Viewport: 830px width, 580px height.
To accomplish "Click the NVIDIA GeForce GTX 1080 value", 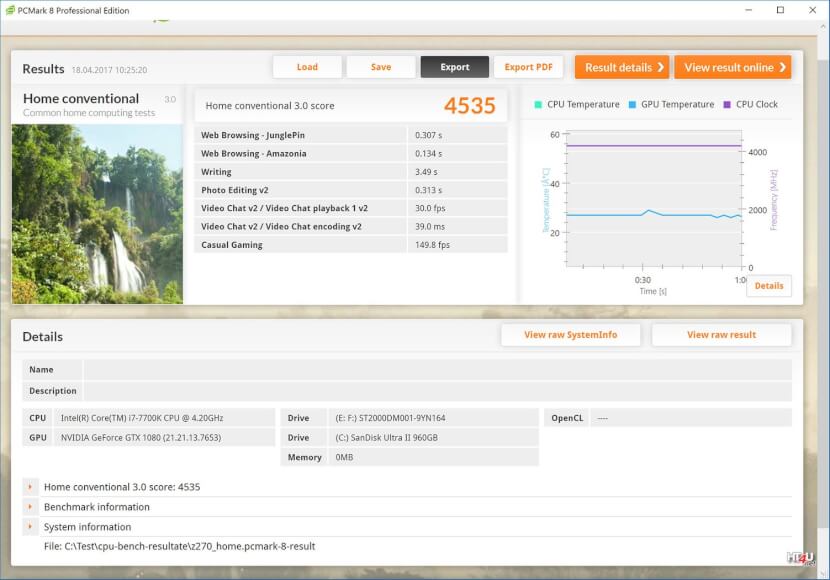I will click(141, 438).
